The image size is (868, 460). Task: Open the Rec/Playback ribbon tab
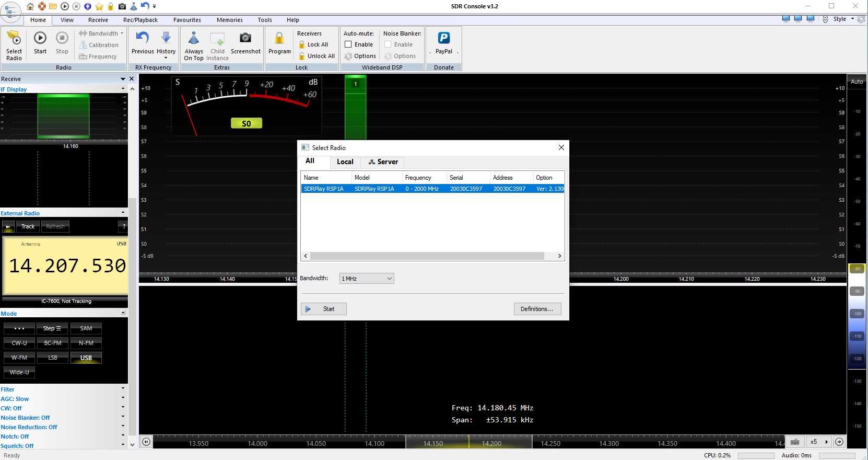[140, 20]
